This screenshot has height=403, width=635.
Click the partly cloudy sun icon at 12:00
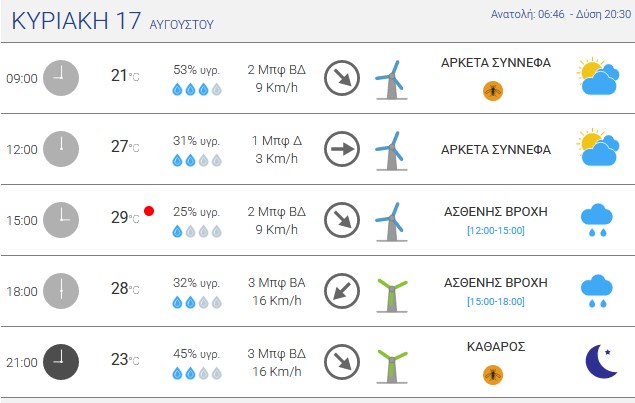[x=598, y=147]
